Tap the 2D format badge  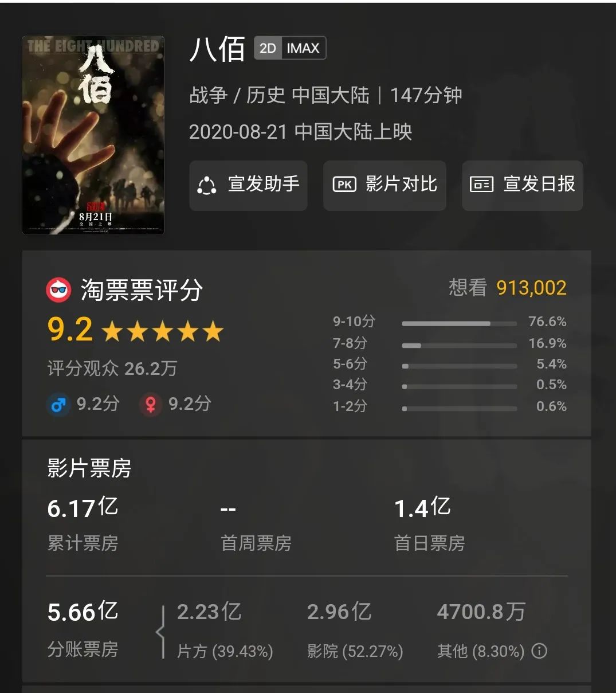(x=268, y=48)
